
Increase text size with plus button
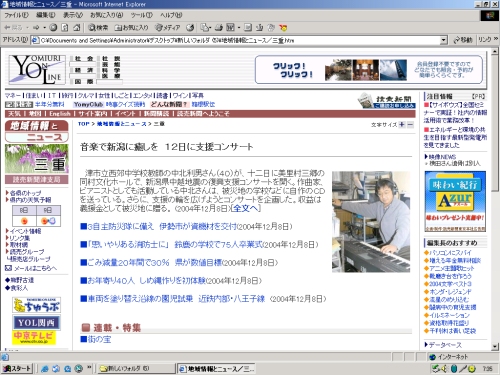(x=402, y=125)
